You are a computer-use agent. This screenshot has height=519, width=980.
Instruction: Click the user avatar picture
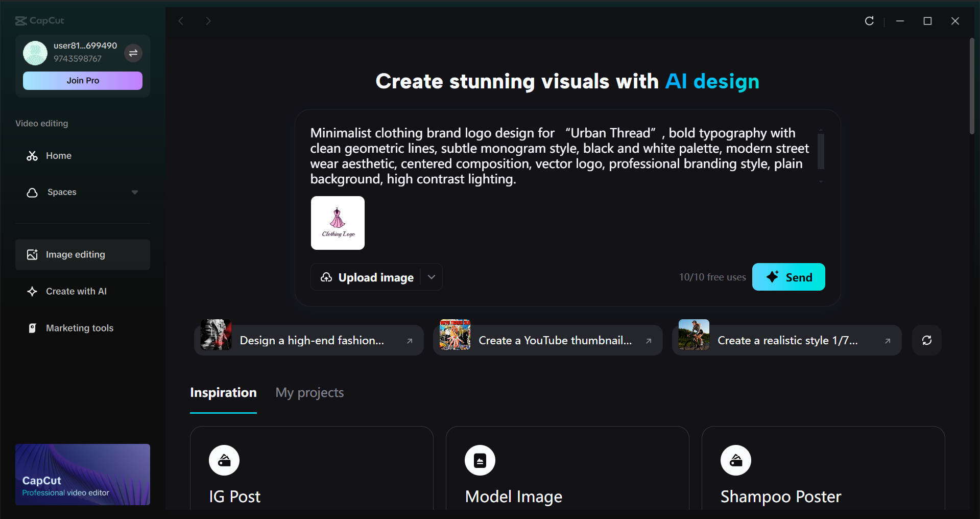click(35, 53)
